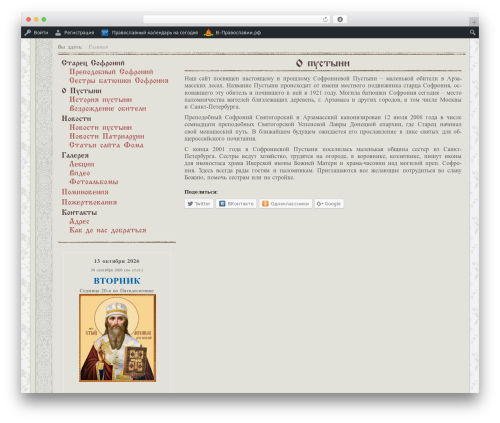Share the page via Twitter button
The image size is (500, 423).
199,204
